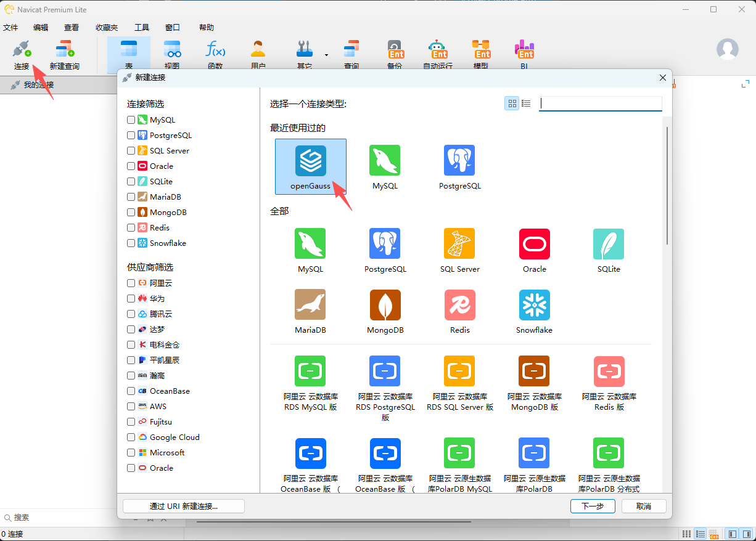Screen dimensions: 756x541
Task: Check the MariaDB connection filter
Action: [131, 197]
